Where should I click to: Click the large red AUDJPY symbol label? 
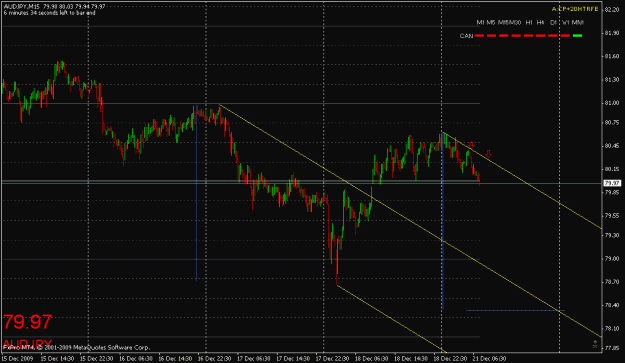coord(28,343)
